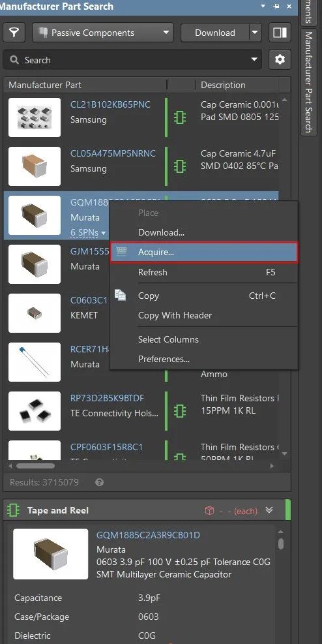Open part link CPF0603F15R8C1

[107, 447]
